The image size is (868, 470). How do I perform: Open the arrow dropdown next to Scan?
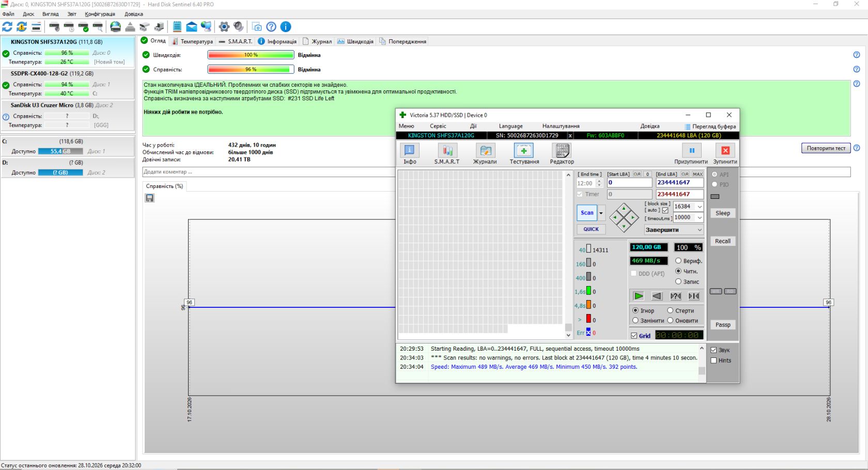tap(601, 213)
